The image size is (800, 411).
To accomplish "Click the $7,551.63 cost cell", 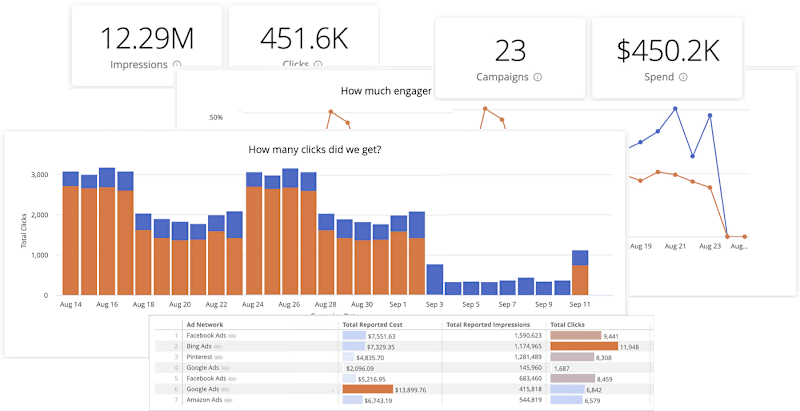I will pyautogui.click(x=381, y=337).
